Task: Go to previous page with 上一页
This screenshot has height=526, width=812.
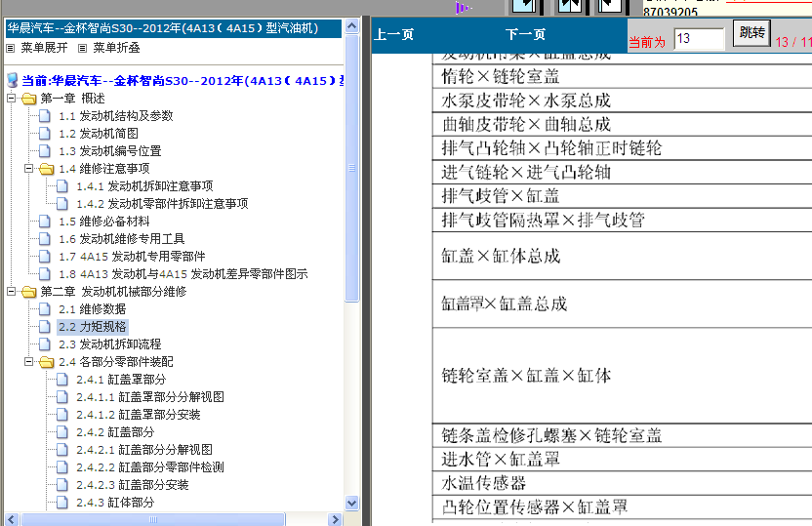Action: (x=394, y=35)
